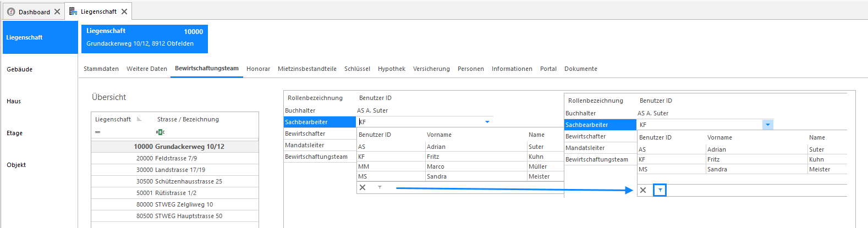This screenshot has width=868, height=228.
Task: Open the Dokumente tab
Action: [581, 69]
